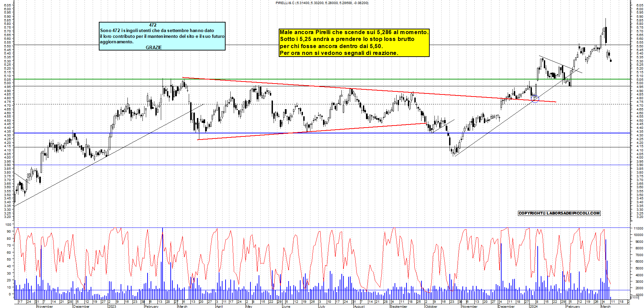Click the 'October' month label on the time axis
Viewport: 644px width, 308px height.
[431, 306]
